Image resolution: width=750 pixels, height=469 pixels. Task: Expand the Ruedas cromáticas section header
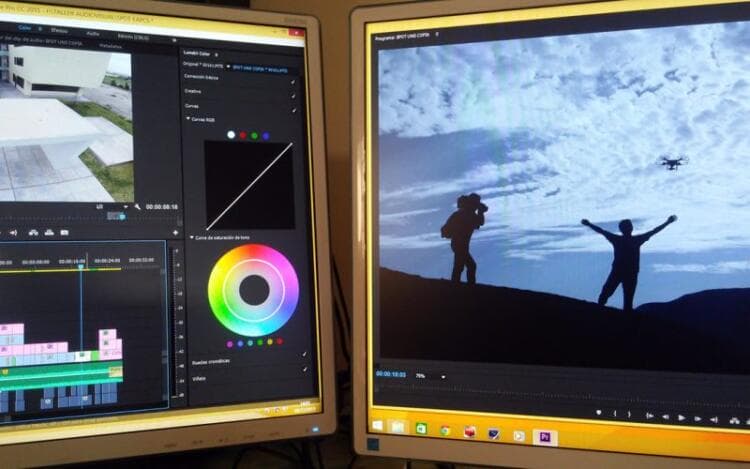(x=211, y=362)
